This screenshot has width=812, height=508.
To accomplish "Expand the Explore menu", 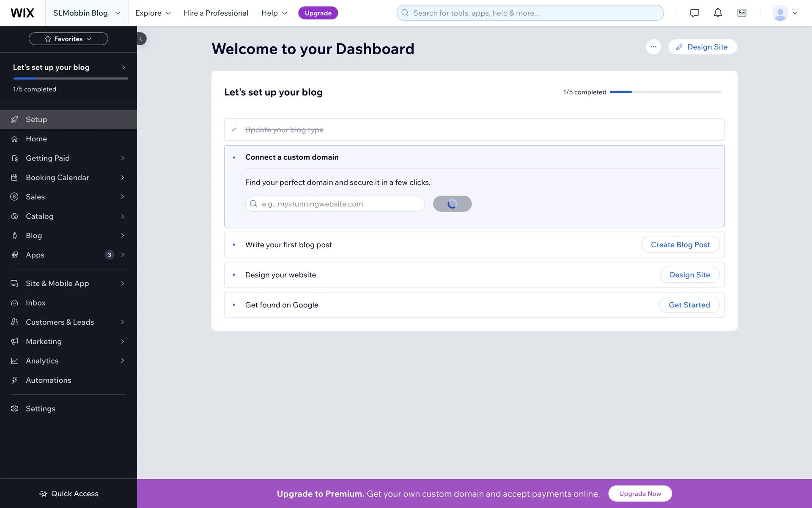I will [153, 13].
